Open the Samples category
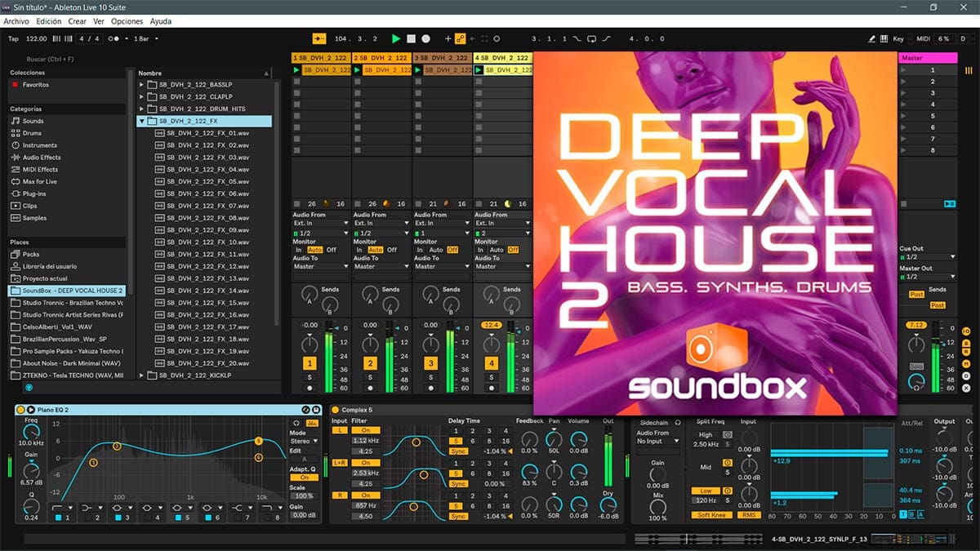This screenshot has width=980, height=551. 34,218
